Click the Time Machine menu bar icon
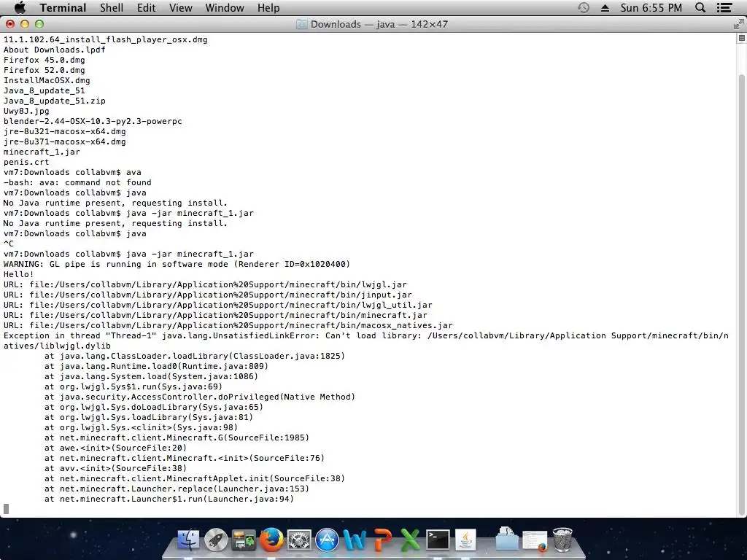 [x=584, y=7]
